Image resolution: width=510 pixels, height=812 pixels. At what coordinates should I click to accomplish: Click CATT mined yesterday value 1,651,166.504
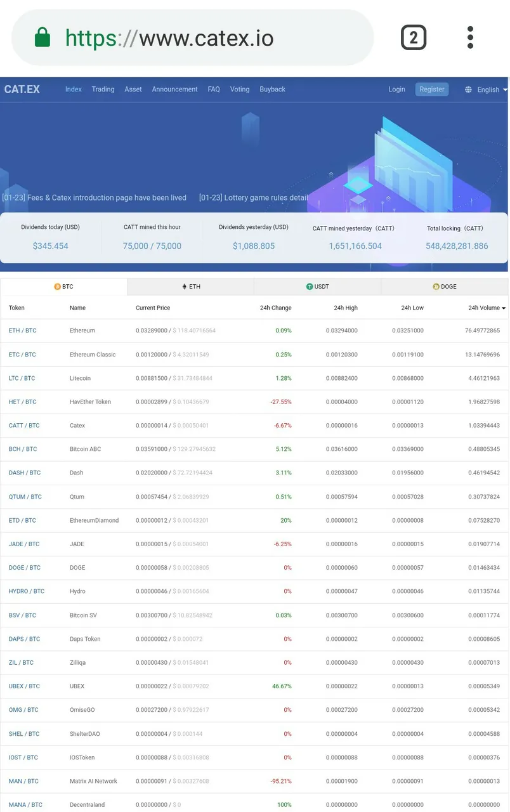[x=355, y=246]
